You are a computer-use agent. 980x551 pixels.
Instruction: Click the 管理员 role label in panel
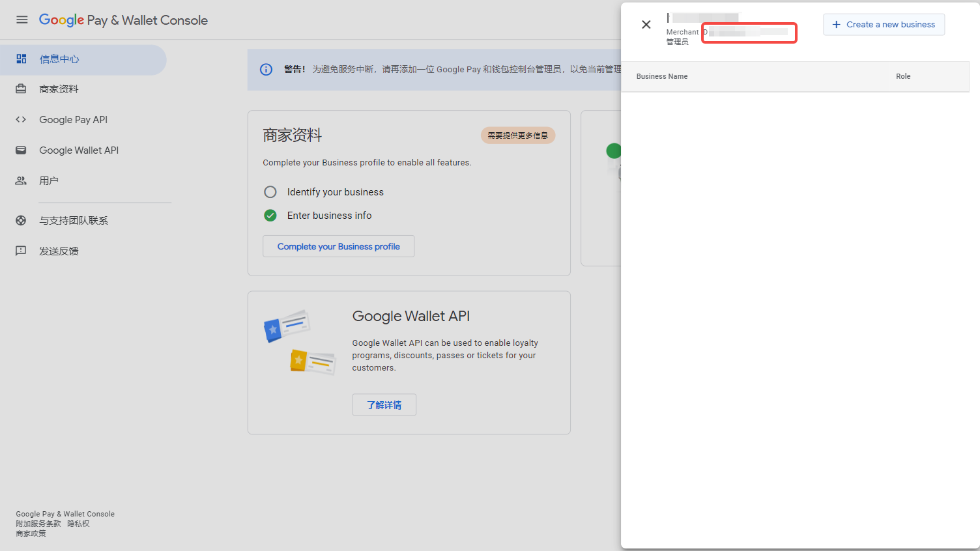(x=678, y=42)
